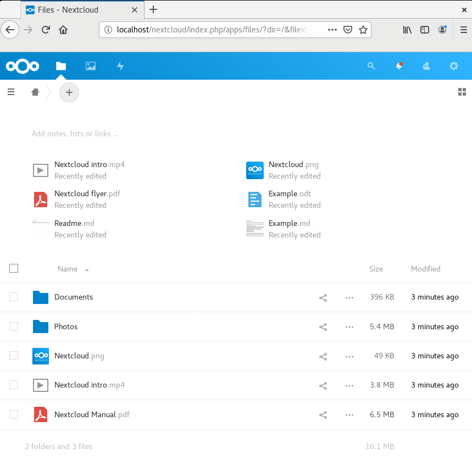Show site information for localhost
The image size is (472, 476).
pos(108,30)
